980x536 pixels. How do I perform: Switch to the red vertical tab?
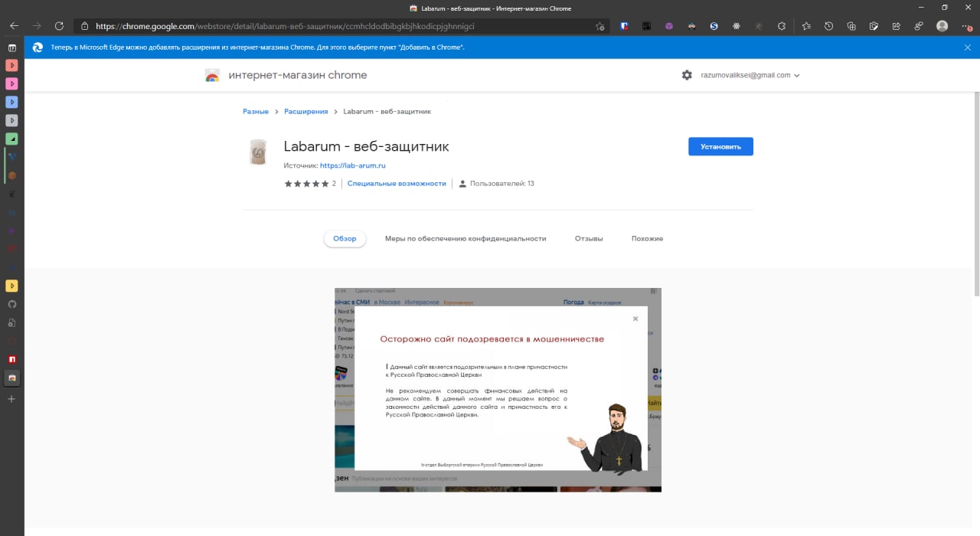(x=11, y=65)
